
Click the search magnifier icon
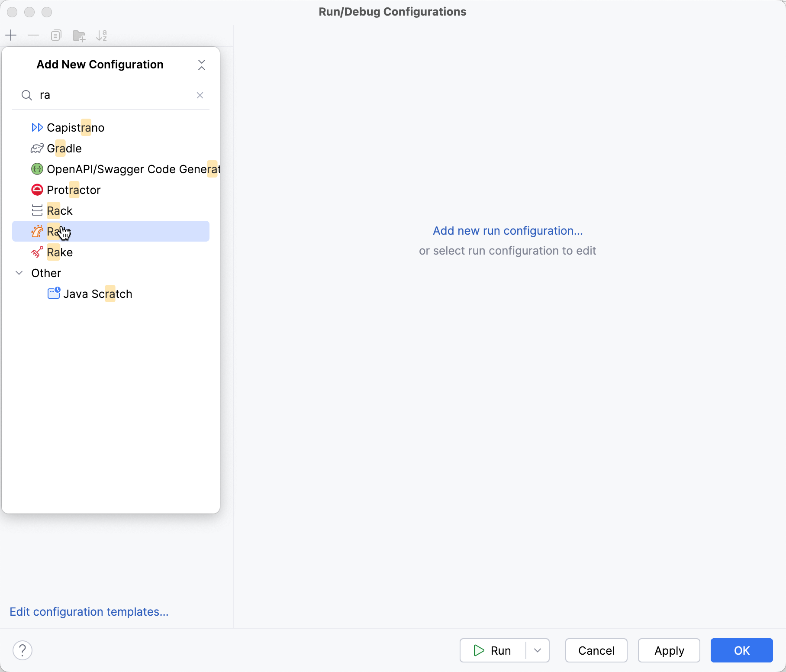click(x=26, y=95)
